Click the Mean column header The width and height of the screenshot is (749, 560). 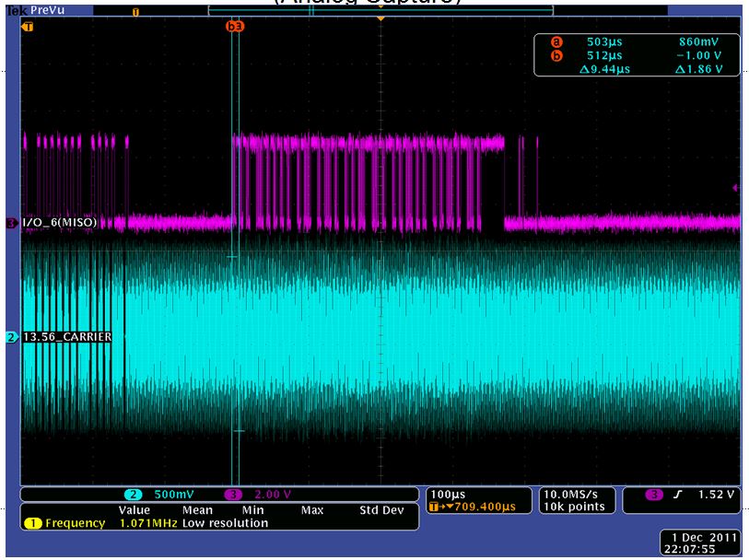click(197, 510)
